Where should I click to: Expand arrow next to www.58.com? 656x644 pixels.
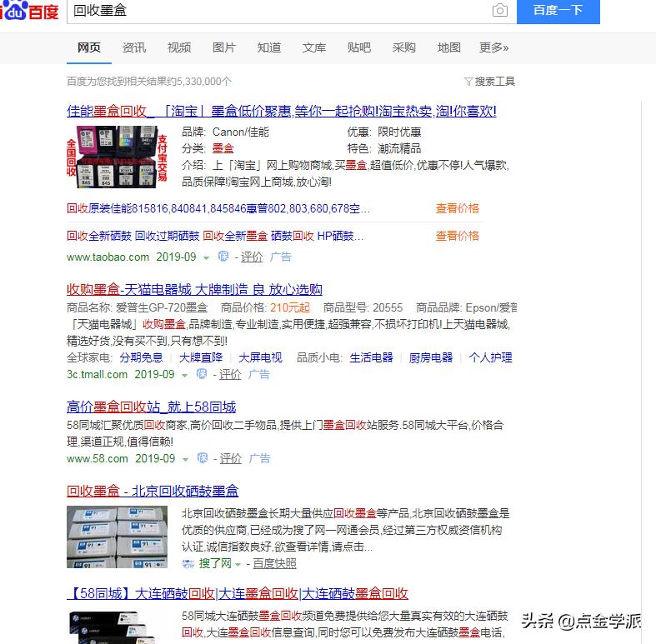pyautogui.click(x=185, y=459)
